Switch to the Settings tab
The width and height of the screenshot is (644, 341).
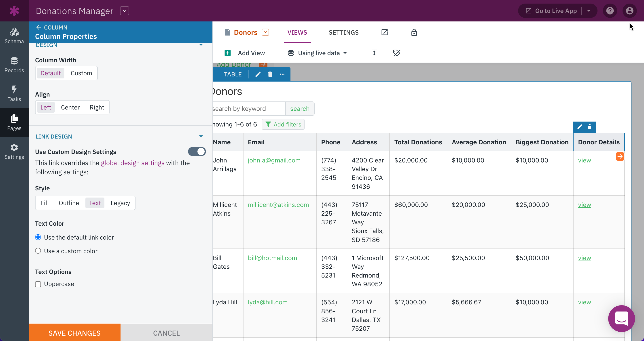[x=343, y=32]
